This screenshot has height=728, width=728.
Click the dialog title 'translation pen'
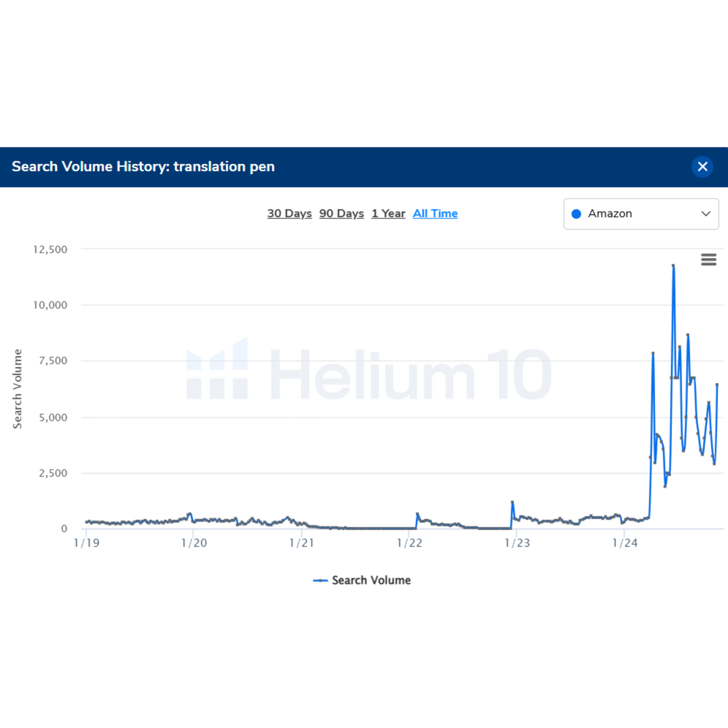(x=224, y=167)
